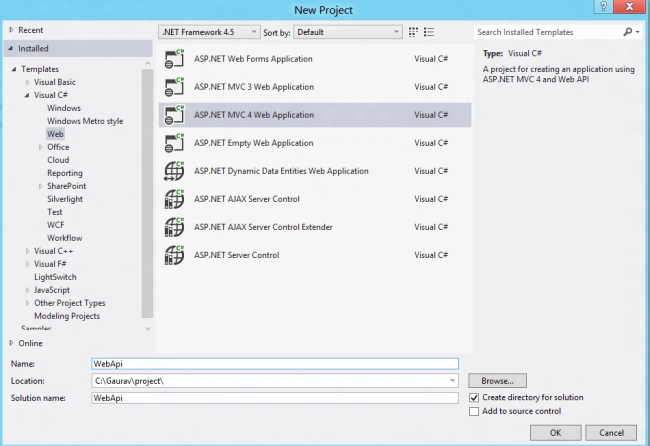
Task: Expand the Visual Basic tree node
Action: [x=28, y=82]
